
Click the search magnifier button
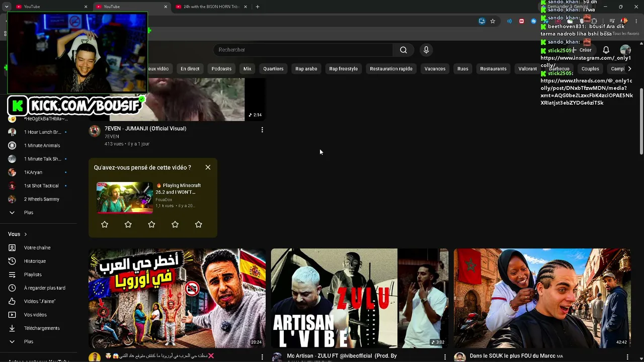404,50
